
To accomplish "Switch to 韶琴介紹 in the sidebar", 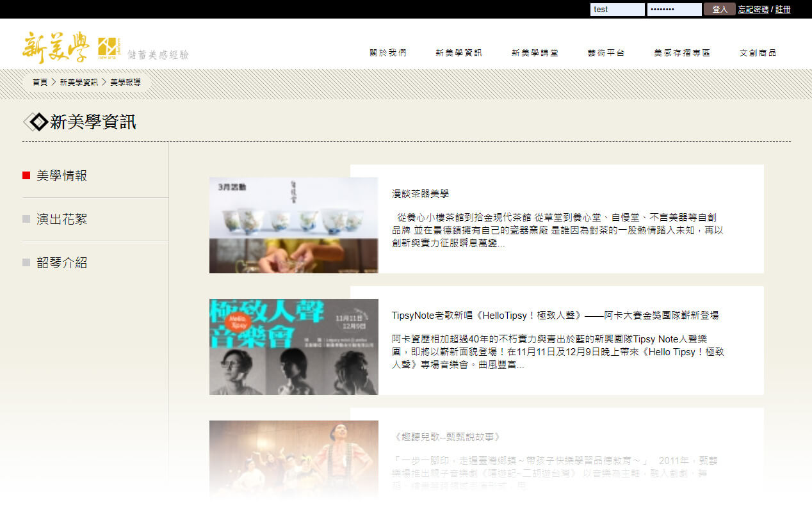I will [61, 263].
